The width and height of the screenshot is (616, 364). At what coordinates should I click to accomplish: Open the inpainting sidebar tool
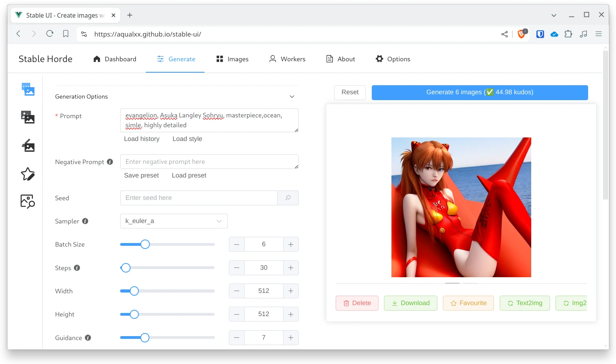[28, 146]
